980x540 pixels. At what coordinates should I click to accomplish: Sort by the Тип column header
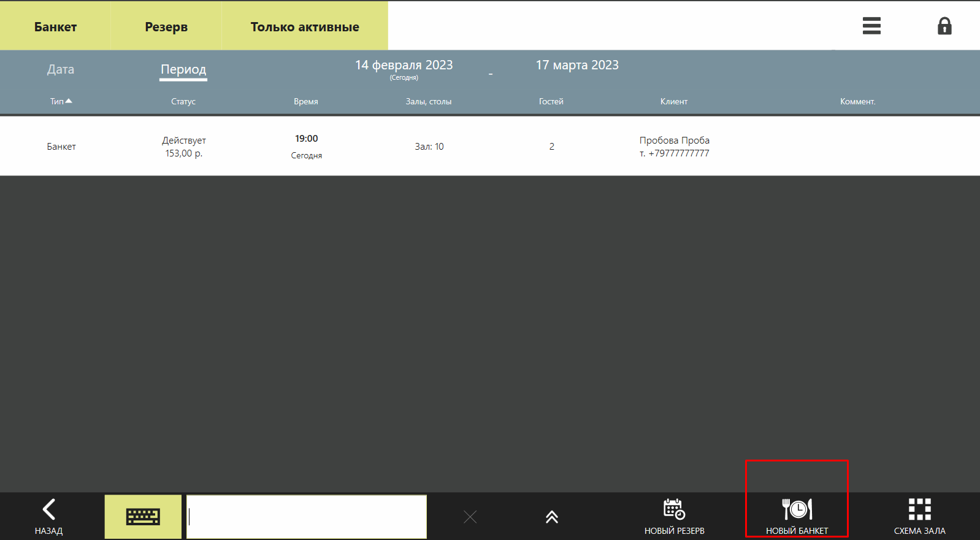(61, 101)
